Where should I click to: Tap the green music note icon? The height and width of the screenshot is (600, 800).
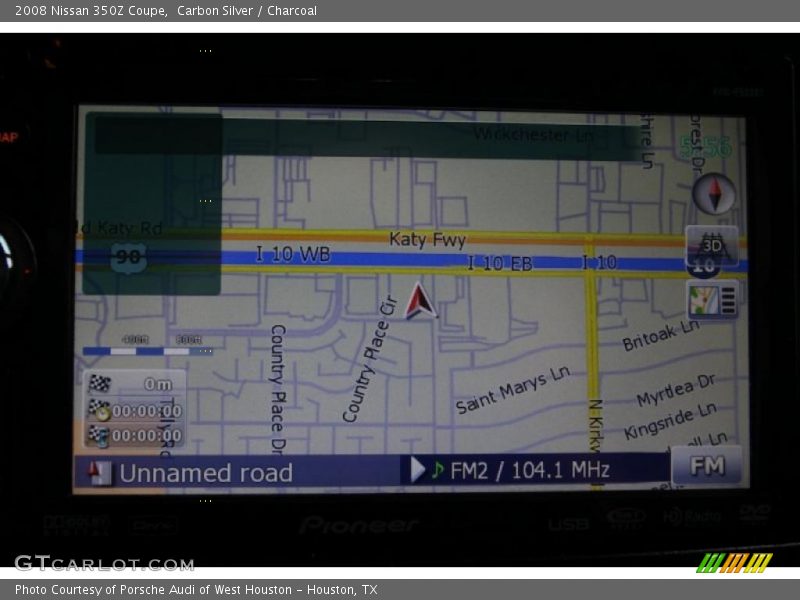point(437,470)
